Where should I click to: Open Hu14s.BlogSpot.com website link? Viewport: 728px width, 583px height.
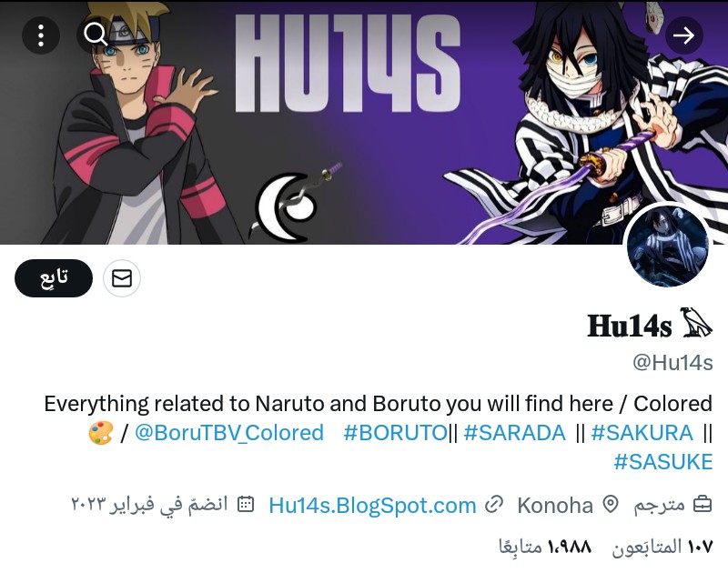point(372,505)
